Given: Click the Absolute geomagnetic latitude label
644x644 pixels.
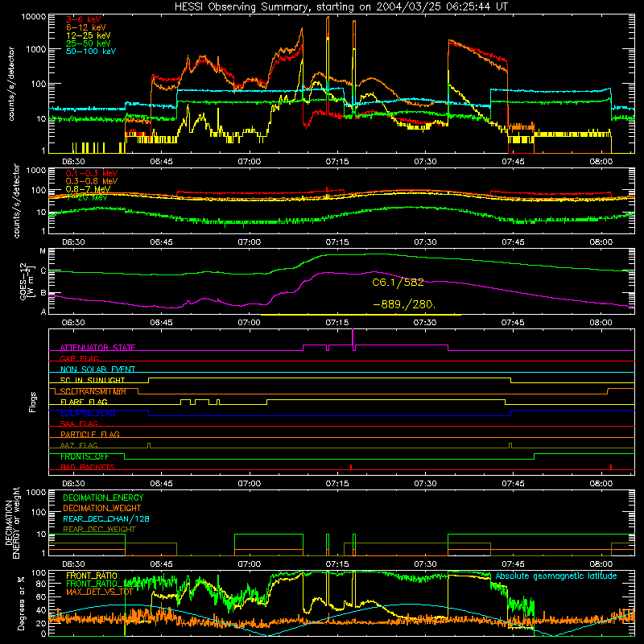Looking at the screenshot, I should (556, 576).
